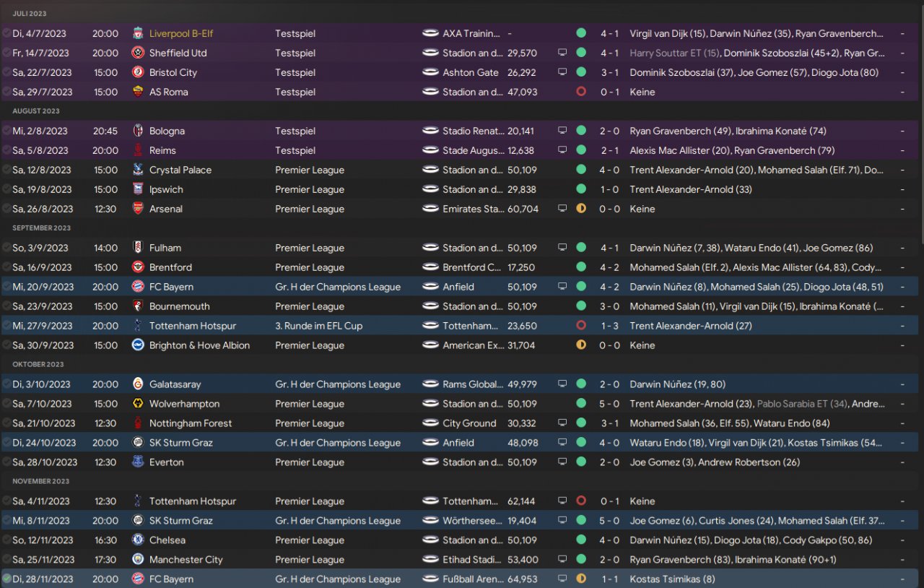Toggle the check circle beside Sa, 26/8/2023
Screen dimensions: 924x588
tap(6, 209)
